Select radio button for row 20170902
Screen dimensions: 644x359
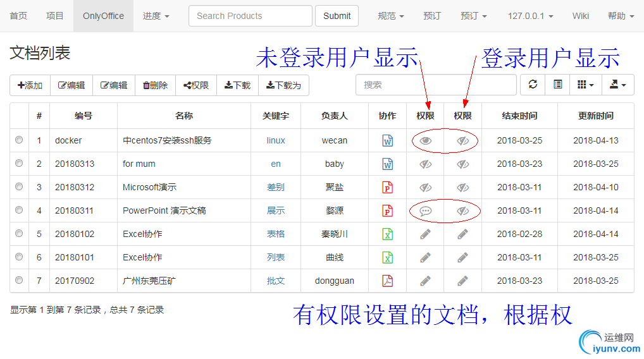(19, 280)
